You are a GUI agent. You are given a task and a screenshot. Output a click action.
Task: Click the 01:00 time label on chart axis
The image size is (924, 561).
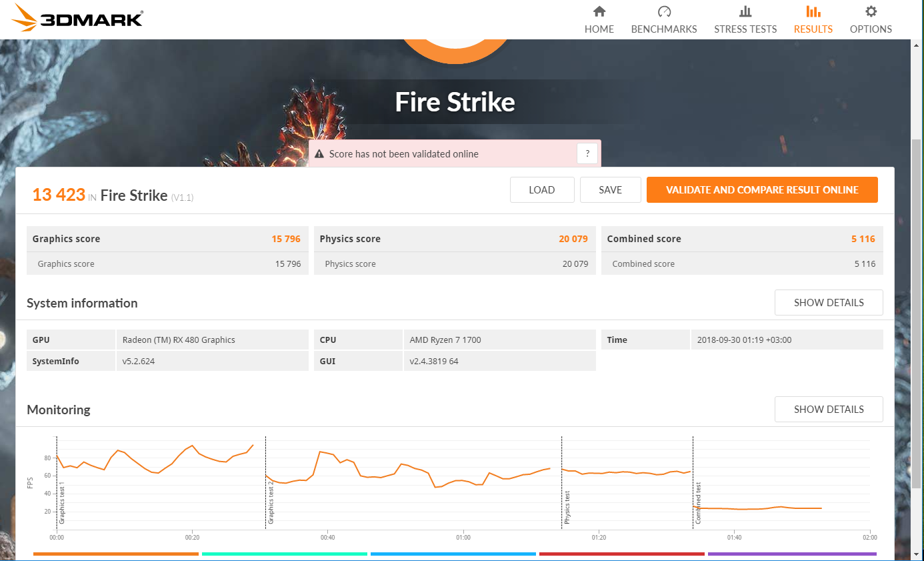463,537
